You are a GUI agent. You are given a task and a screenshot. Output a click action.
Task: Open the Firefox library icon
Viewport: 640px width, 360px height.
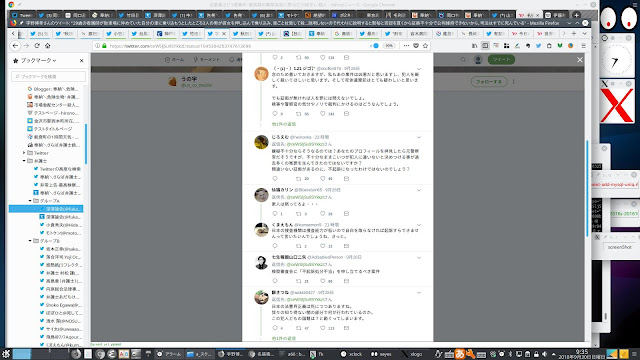point(474,46)
